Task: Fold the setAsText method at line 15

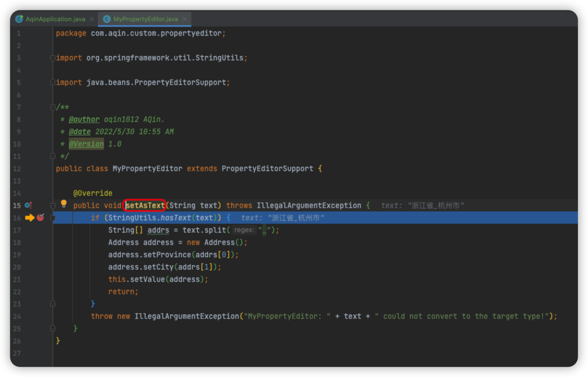Action: (x=53, y=205)
